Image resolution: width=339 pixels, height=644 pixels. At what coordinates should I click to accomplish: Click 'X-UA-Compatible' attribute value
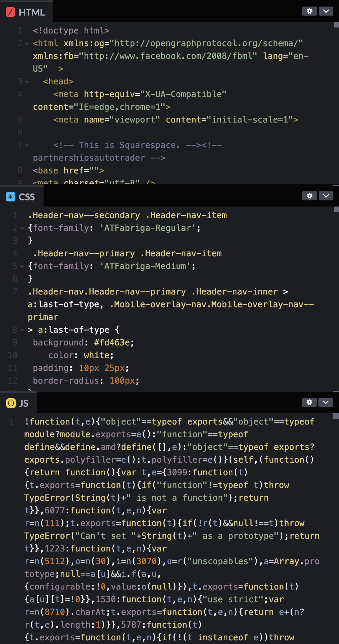(x=183, y=94)
